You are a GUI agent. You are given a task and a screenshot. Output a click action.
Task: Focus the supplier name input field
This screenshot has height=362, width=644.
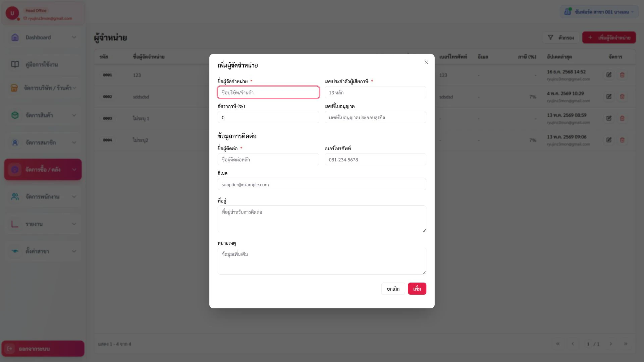268,92
